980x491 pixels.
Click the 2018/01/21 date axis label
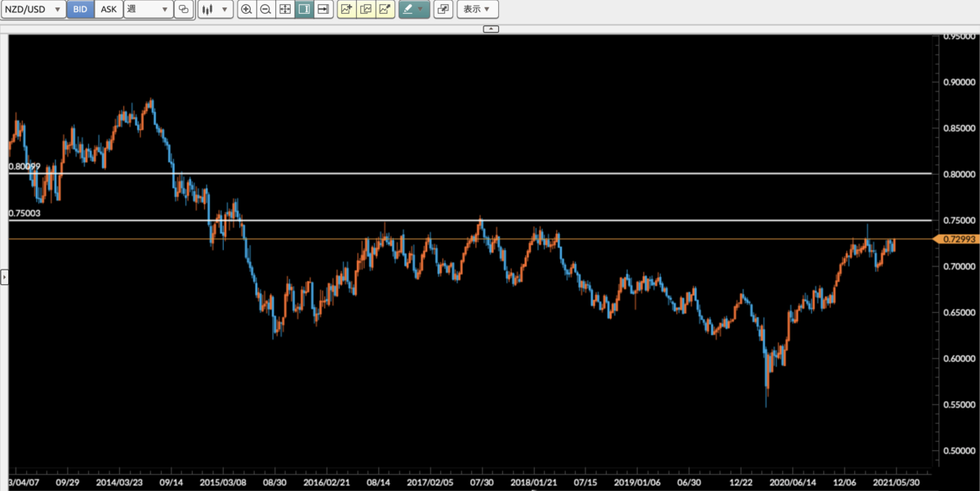[533, 483]
